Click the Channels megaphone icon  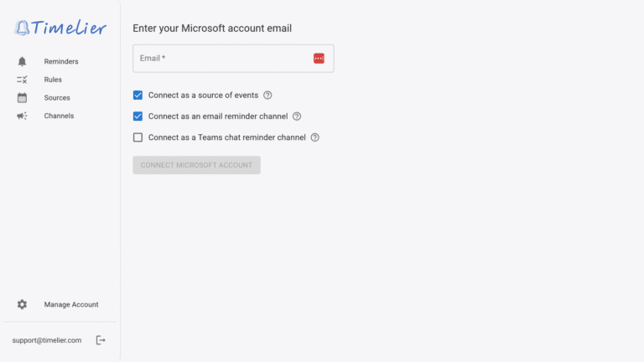pos(22,116)
